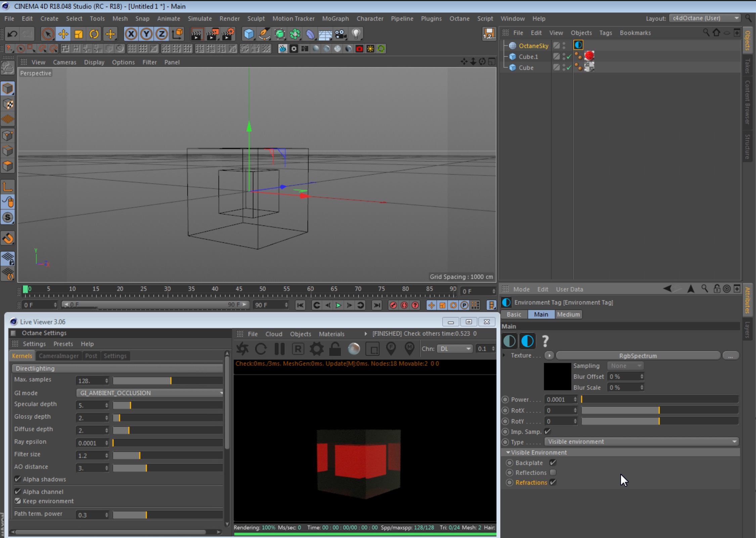Click the render lock icon in Live Viewer

pos(335,349)
